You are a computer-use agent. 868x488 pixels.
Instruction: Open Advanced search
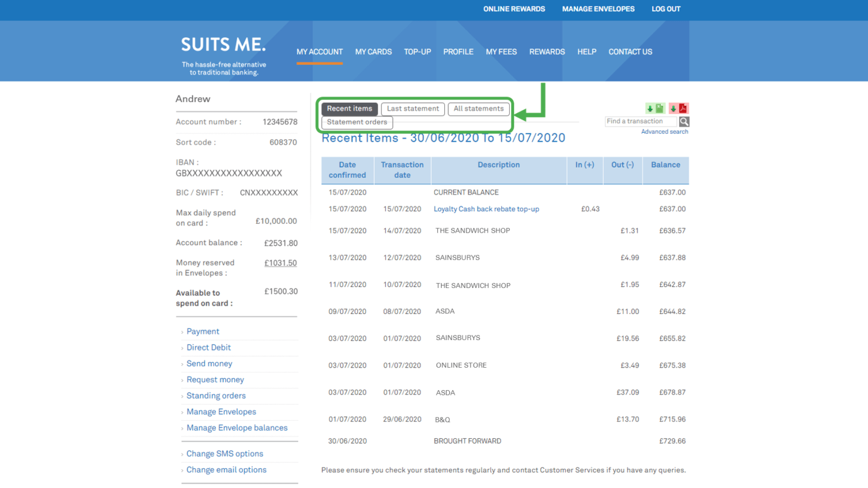tap(665, 131)
